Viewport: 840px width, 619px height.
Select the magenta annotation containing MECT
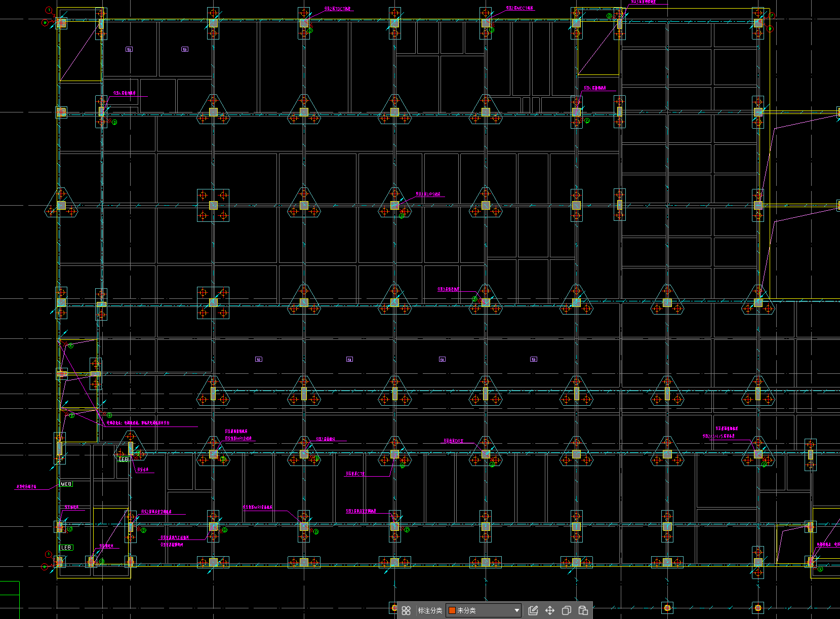click(x=520, y=9)
